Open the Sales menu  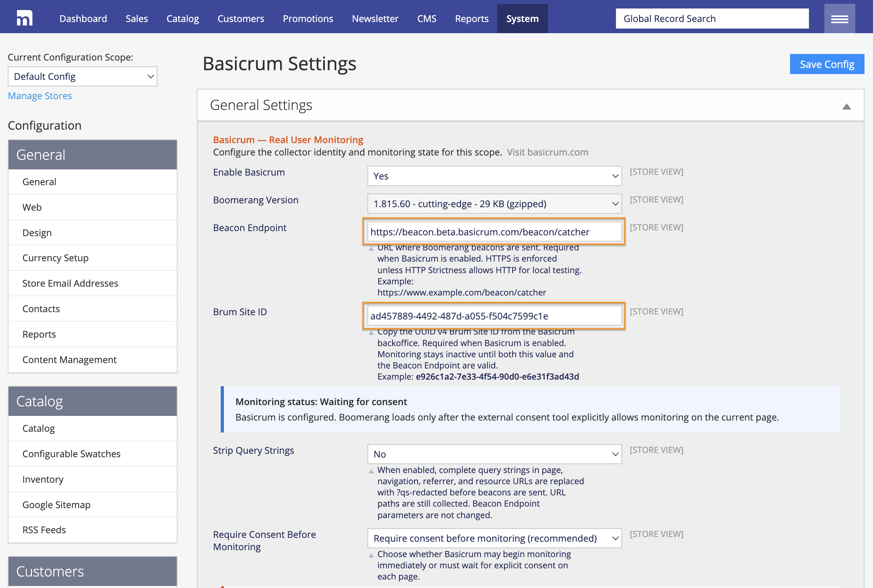click(137, 19)
